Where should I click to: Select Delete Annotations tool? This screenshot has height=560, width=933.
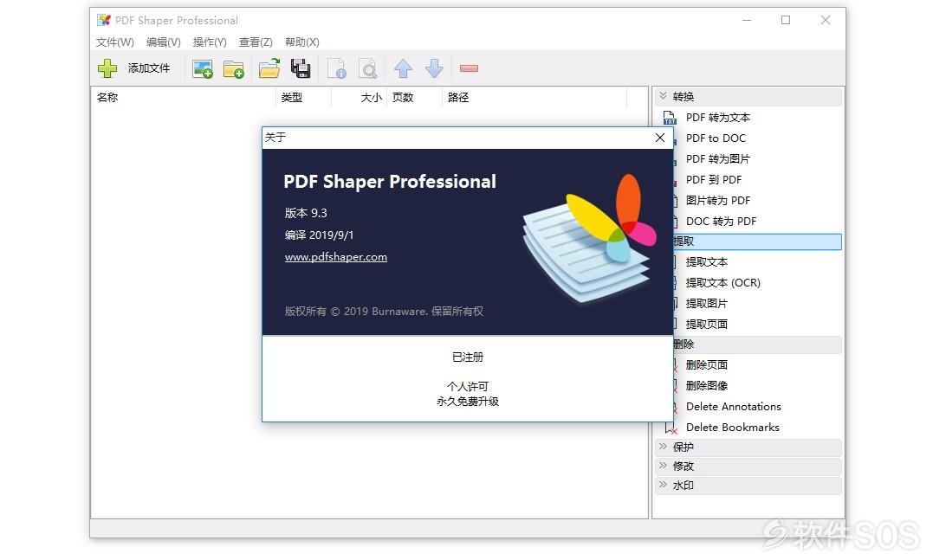tap(733, 407)
